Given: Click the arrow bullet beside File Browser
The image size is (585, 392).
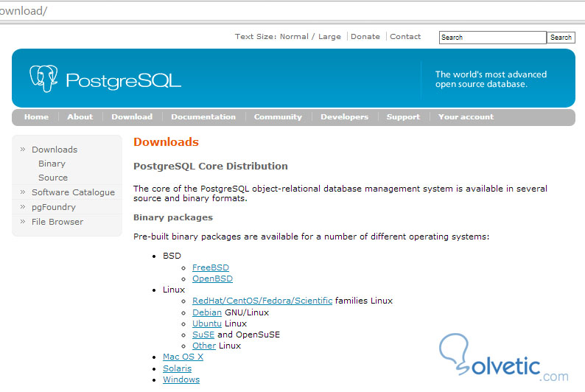Looking at the screenshot, I should point(23,221).
